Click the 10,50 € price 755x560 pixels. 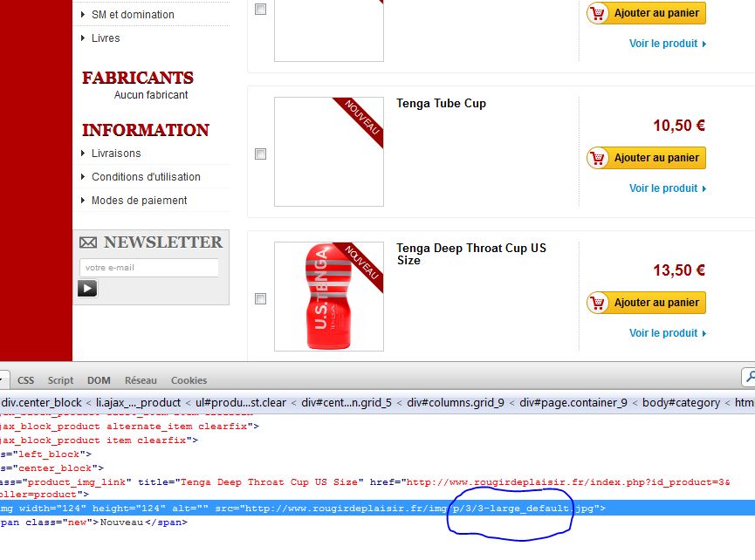pyautogui.click(x=679, y=126)
